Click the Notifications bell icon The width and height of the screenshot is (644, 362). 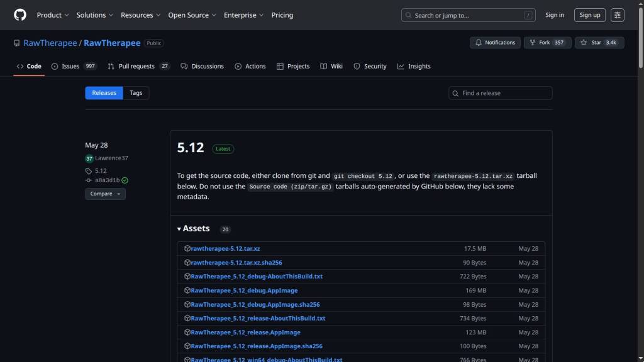coord(479,43)
